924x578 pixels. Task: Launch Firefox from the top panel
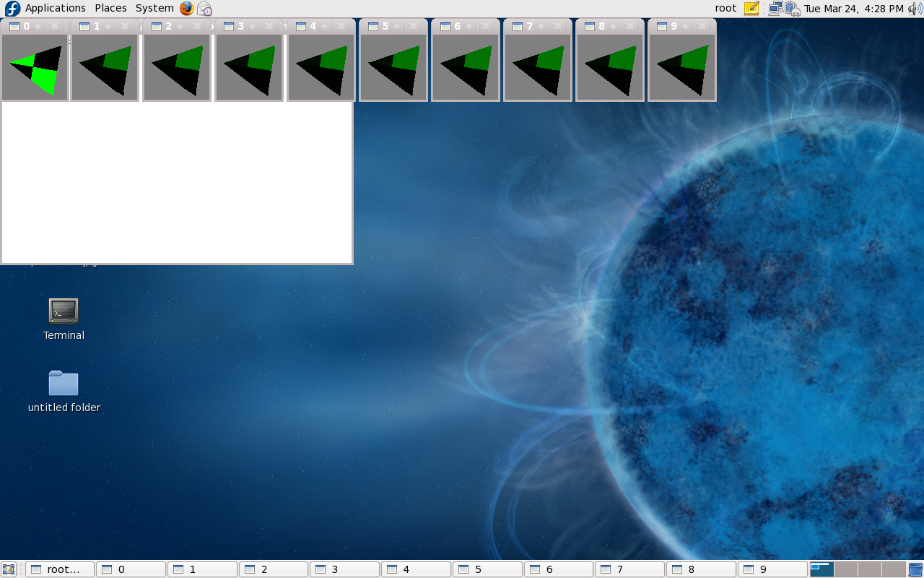187,8
